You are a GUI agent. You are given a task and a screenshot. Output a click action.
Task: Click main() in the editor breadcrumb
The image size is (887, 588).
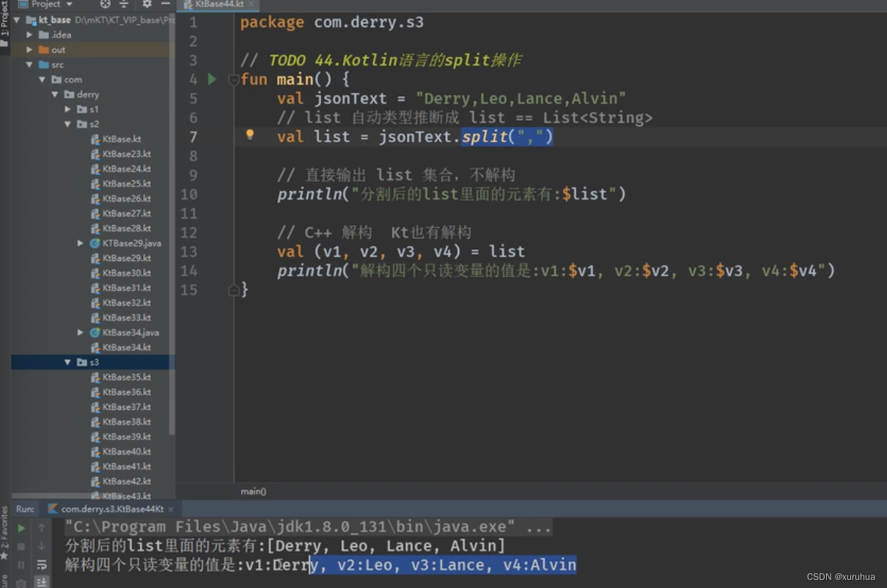tap(254, 491)
